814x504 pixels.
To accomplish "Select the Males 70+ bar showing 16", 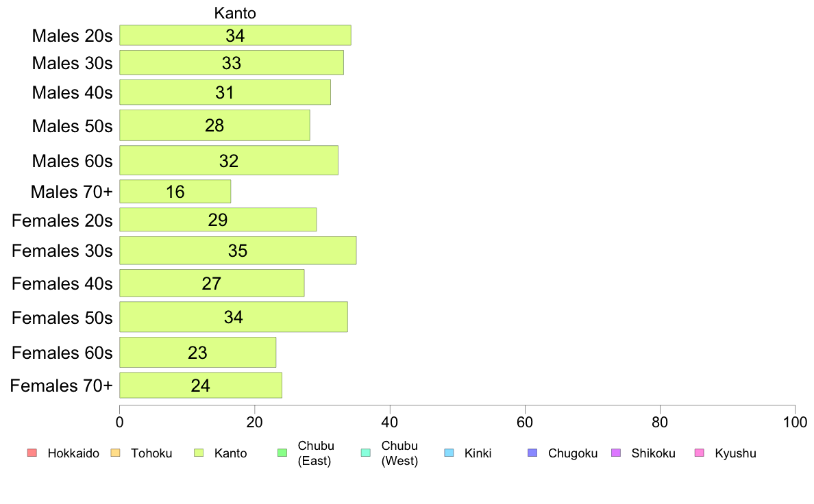I will coord(175,192).
